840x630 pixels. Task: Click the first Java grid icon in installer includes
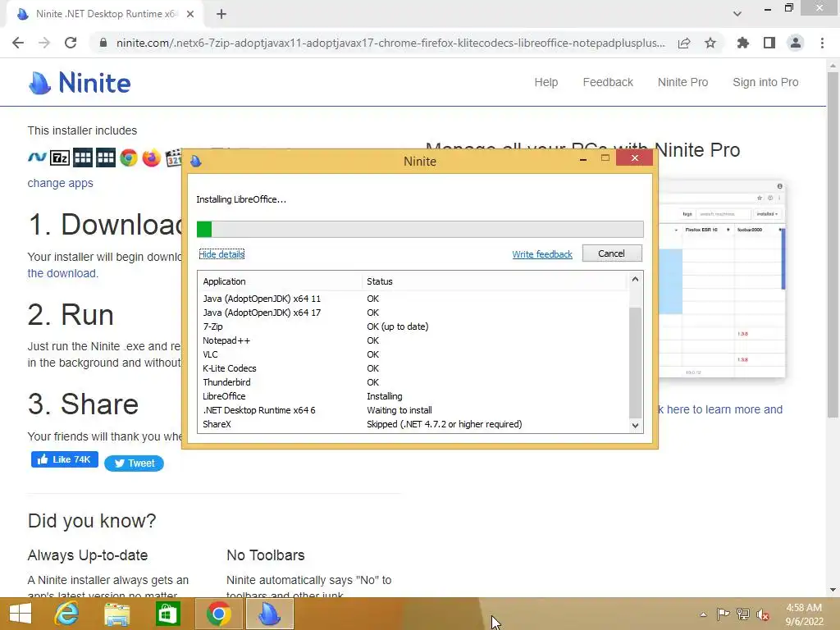tap(83, 158)
